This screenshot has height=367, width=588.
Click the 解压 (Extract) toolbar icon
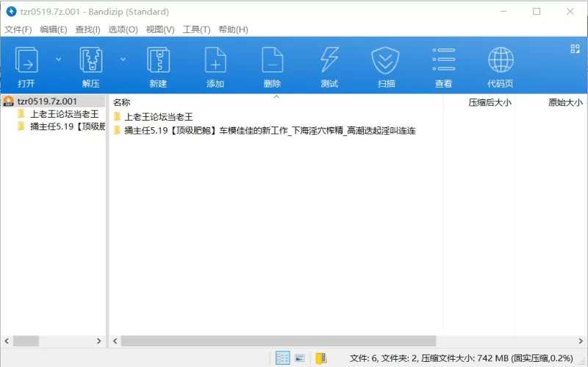tap(90, 60)
